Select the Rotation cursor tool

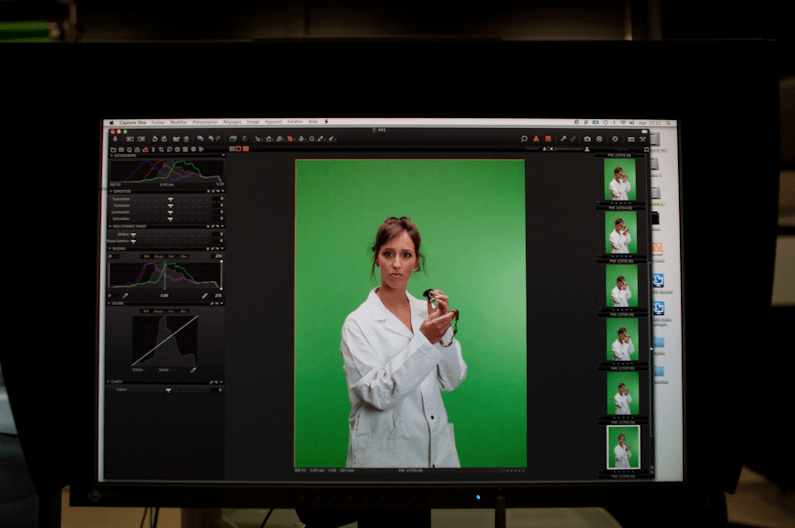[301, 138]
